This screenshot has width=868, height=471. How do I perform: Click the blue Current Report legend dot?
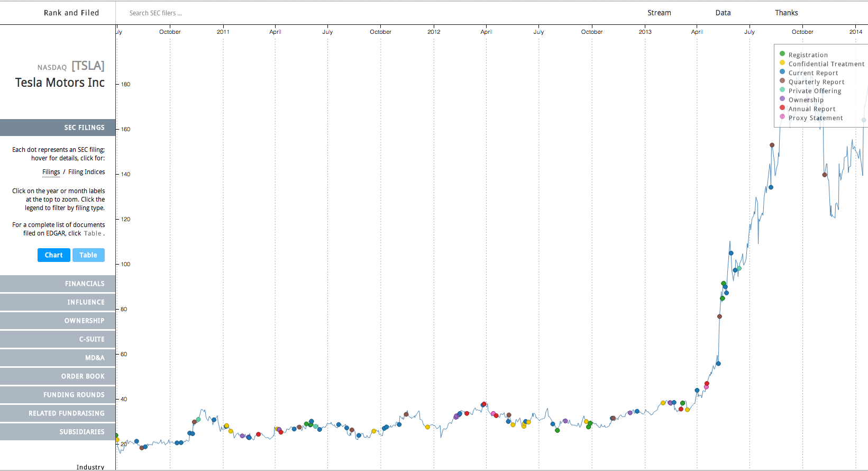click(782, 72)
